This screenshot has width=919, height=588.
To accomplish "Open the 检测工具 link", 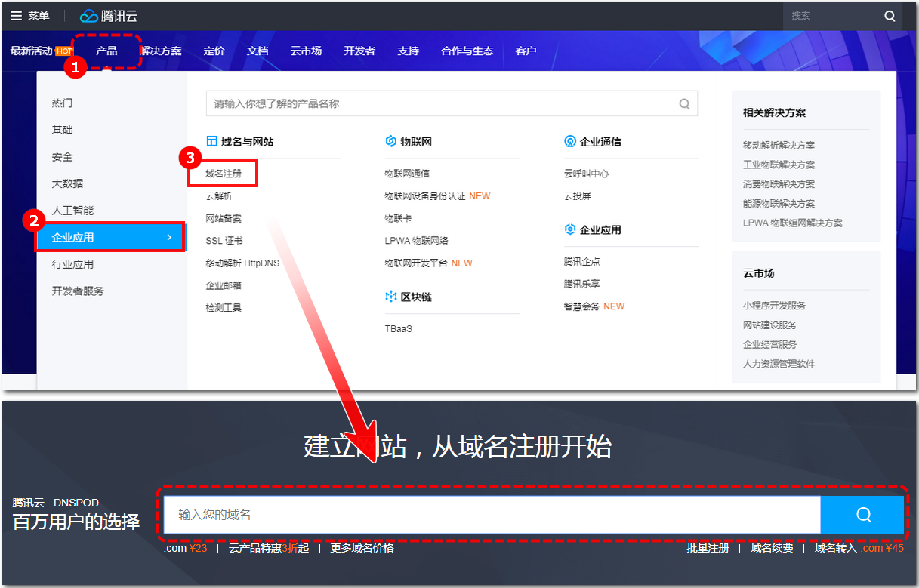I will coord(224,308).
